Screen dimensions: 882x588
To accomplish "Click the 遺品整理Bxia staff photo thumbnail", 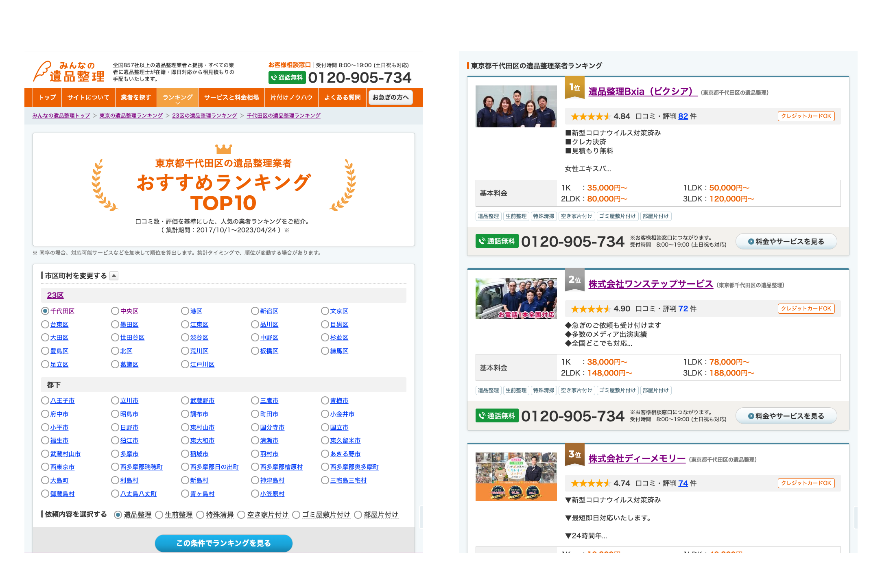I will point(516,106).
